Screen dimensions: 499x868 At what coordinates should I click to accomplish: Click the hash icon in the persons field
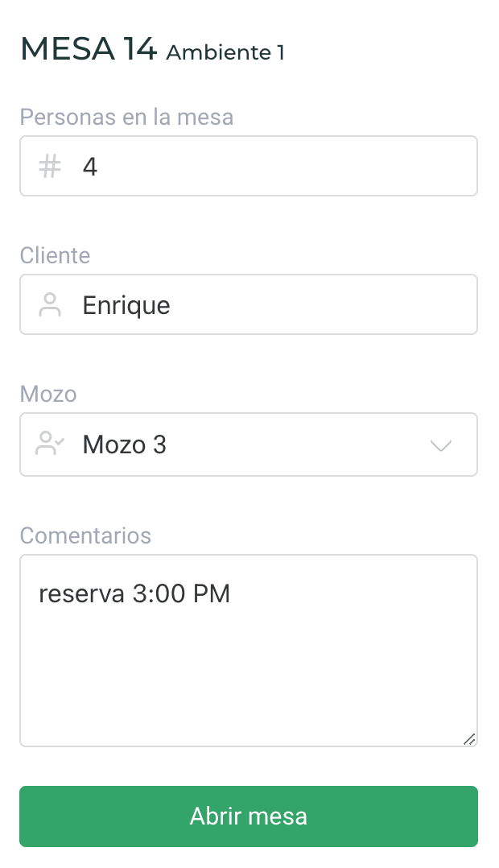(50, 167)
